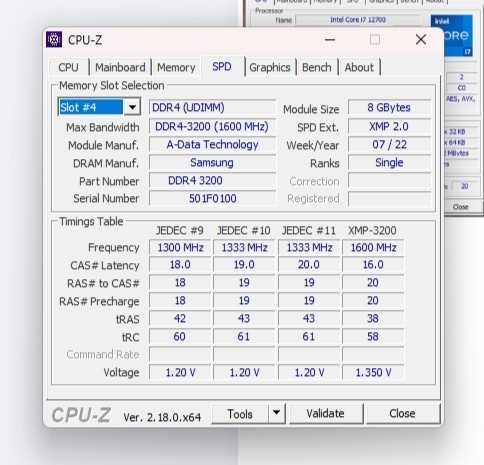The height and width of the screenshot is (465, 484).
Task: Click the Close button in CPU-Z
Action: click(x=402, y=413)
